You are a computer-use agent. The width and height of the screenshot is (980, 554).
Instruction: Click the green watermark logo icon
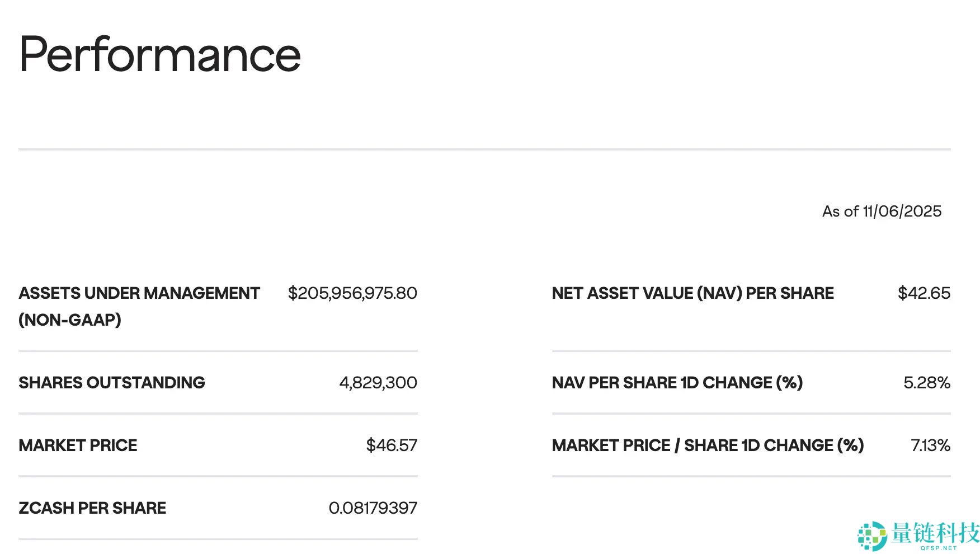click(x=871, y=536)
